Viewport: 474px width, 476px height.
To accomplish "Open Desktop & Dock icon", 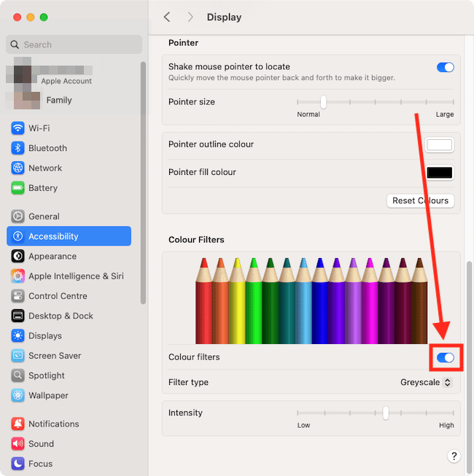I will (18, 316).
